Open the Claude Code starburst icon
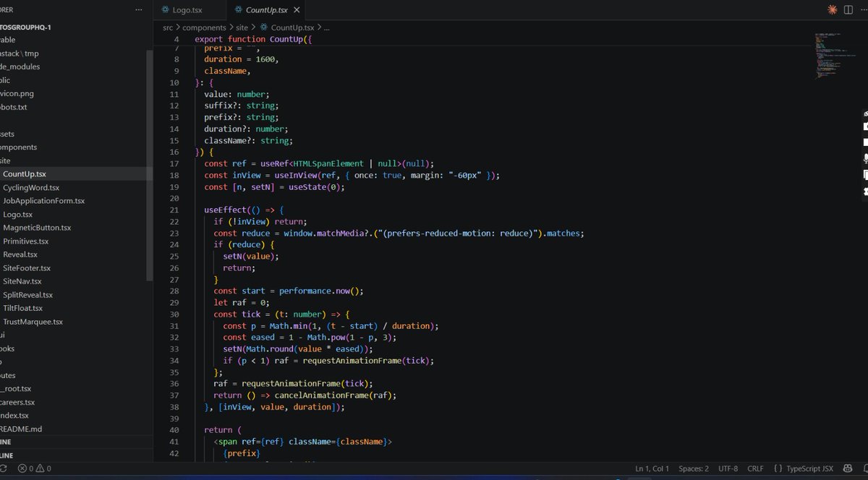Image resolution: width=868 pixels, height=480 pixels. pos(832,9)
